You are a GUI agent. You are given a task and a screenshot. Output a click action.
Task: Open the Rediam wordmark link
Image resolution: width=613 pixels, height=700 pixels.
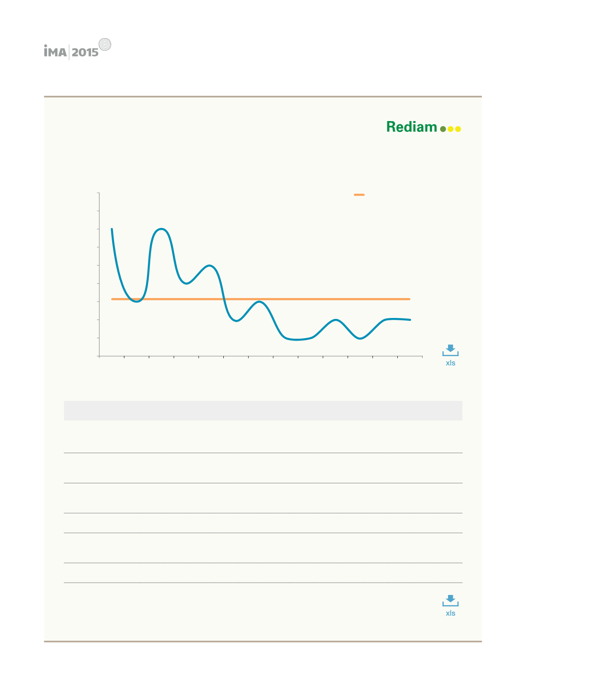(412, 127)
